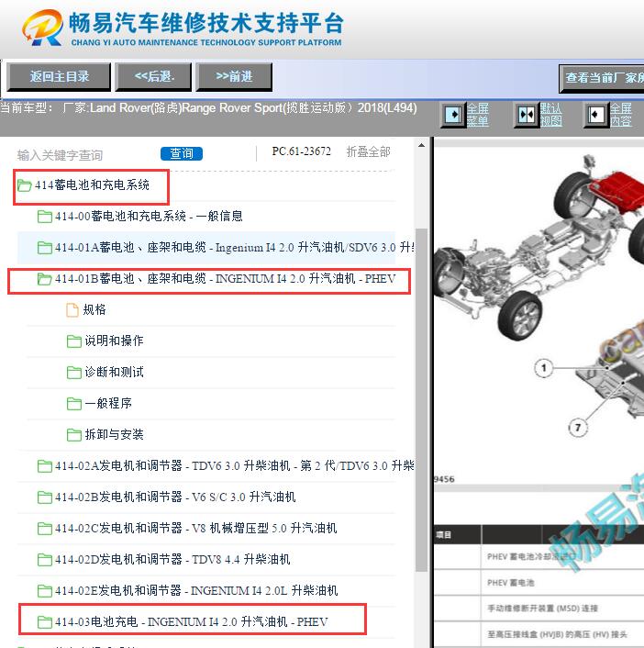Open the 默认视图 text link
Viewport: 644px width, 648px height.
point(550,115)
